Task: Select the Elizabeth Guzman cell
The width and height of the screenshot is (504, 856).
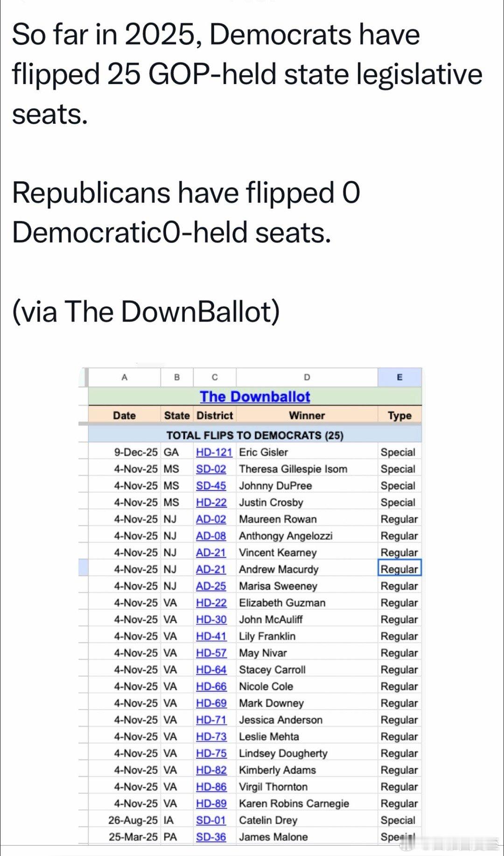Action: point(282,603)
